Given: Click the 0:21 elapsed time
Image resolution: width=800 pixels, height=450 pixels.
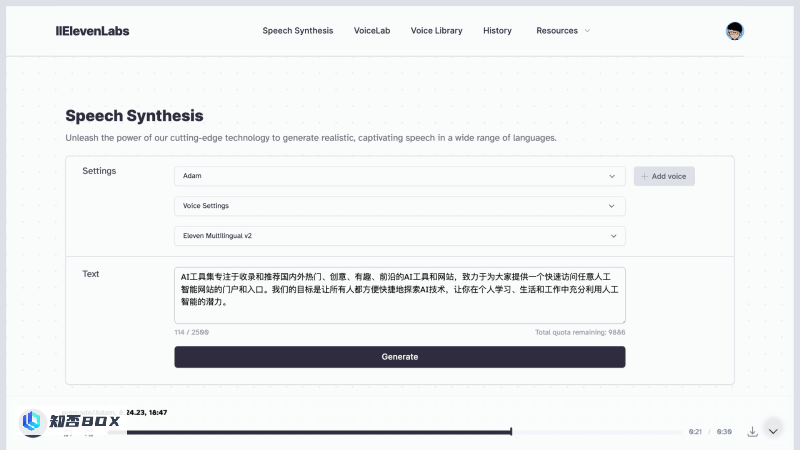Looking at the screenshot, I should click(x=695, y=432).
